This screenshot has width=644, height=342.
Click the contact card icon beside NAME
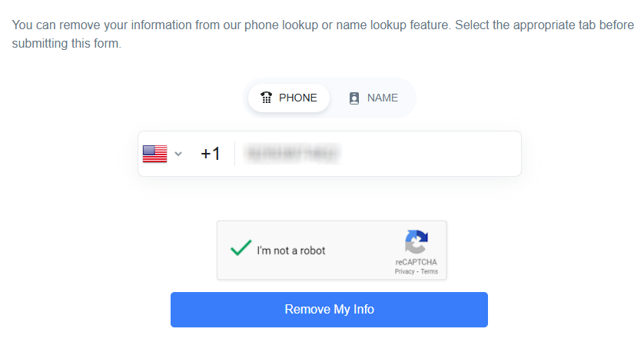354,98
